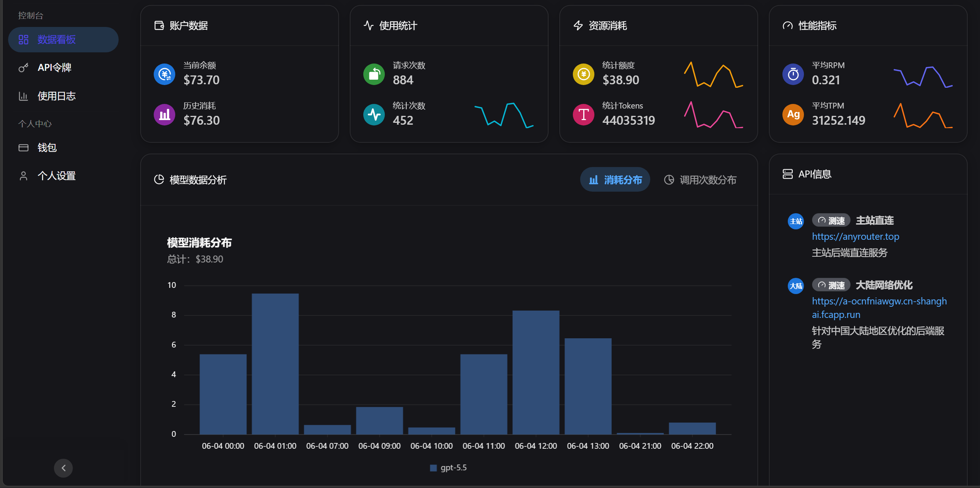The width and height of the screenshot is (980, 488).
Task: Click the 统计次数 value 452
Action: point(403,120)
